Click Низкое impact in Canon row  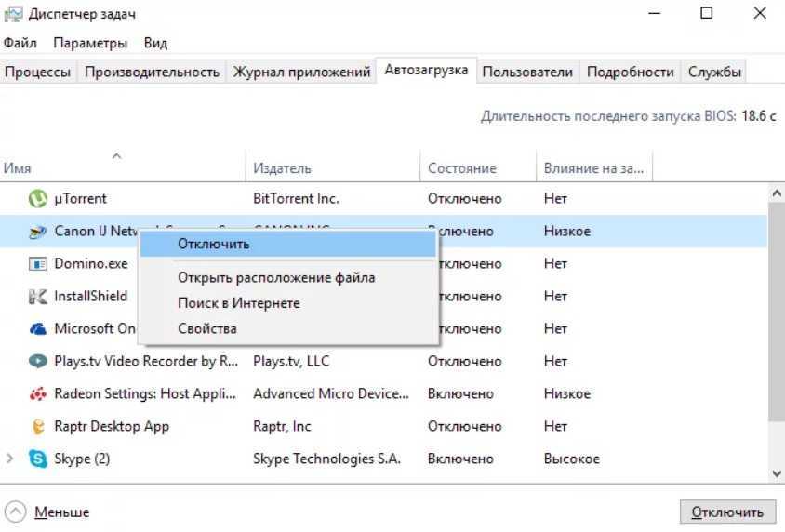567,232
